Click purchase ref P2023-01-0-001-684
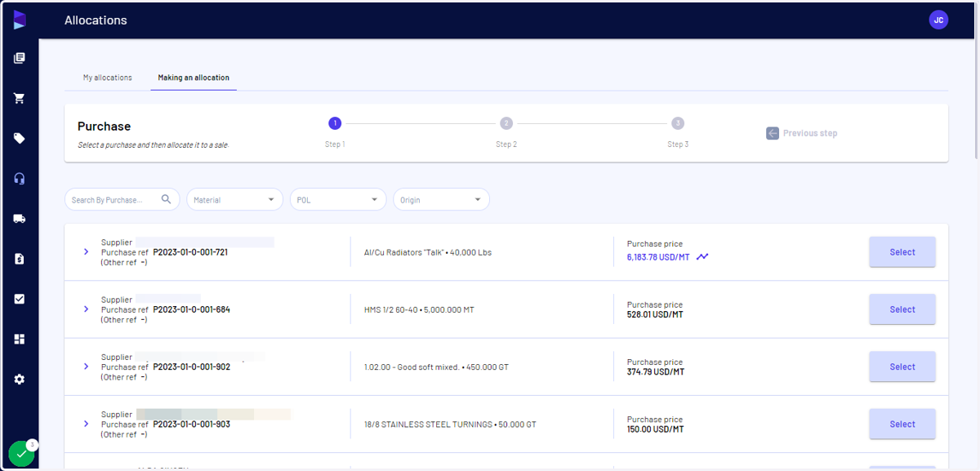This screenshot has width=980, height=471. click(x=191, y=309)
